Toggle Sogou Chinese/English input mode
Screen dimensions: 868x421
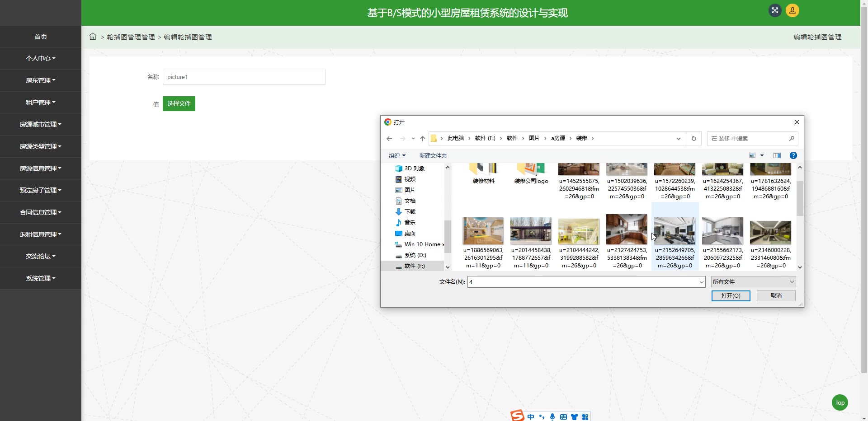click(531, 417)
